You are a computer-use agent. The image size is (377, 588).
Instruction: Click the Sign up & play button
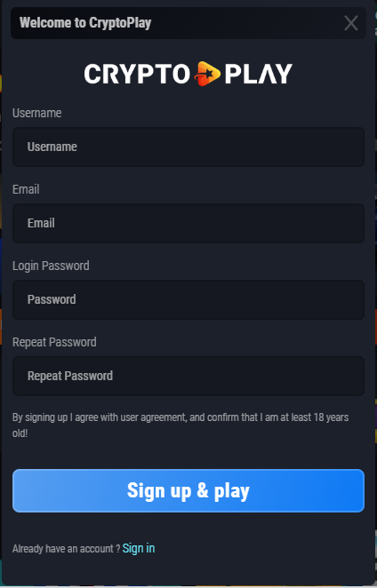(x=188, y=490)
